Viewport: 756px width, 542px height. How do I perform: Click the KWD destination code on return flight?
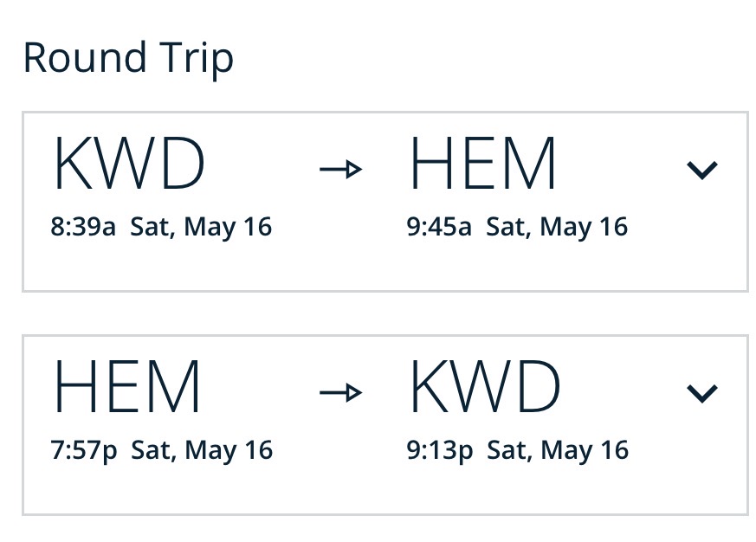pos(485,388)
